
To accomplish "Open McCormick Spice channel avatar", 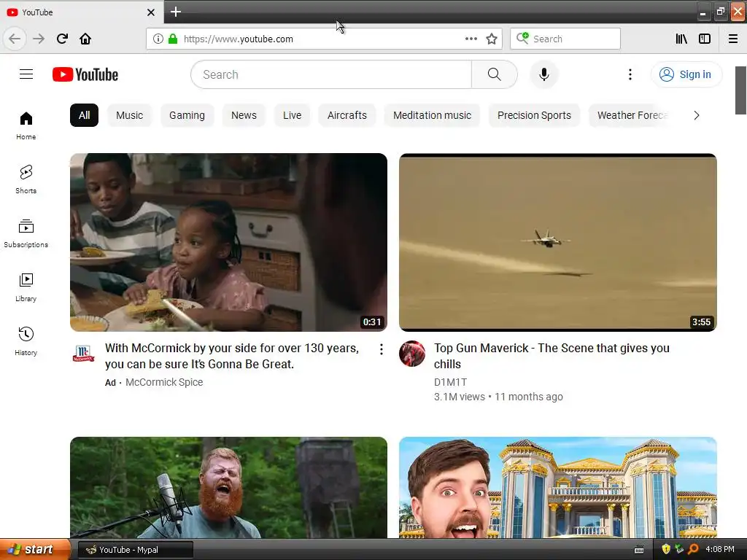I will coord(83,354).
